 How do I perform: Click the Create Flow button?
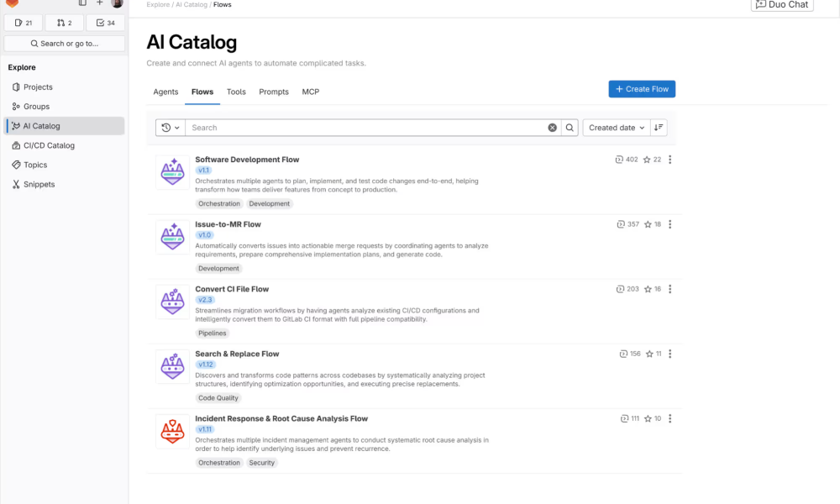pyautogui.click(x=642, y=88)
